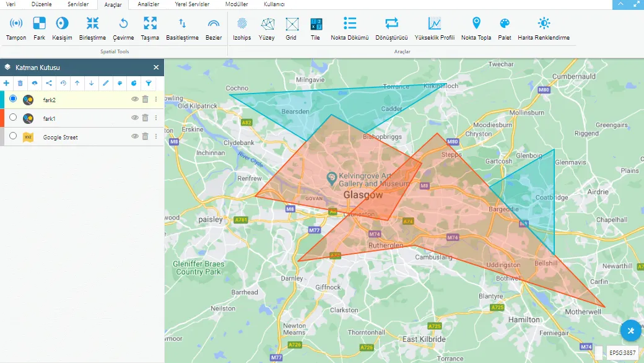Move the layer up with arrow
The image size is (644, 363).
[77, 84]
